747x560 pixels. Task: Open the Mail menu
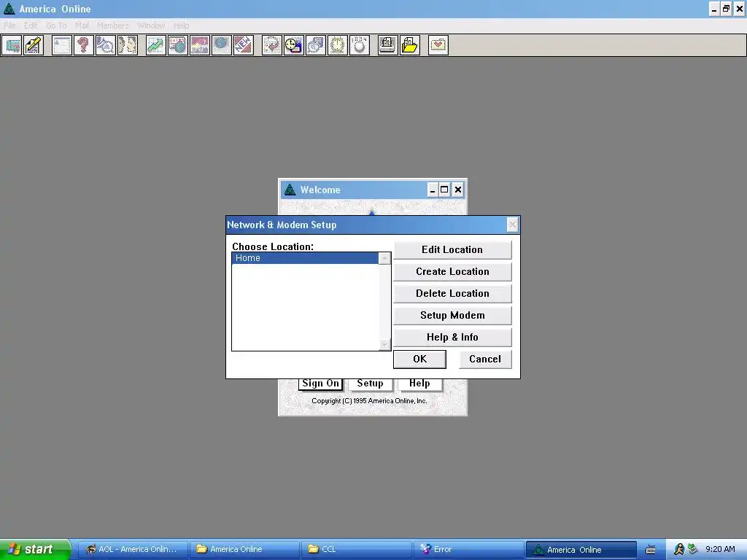[82, 26]
